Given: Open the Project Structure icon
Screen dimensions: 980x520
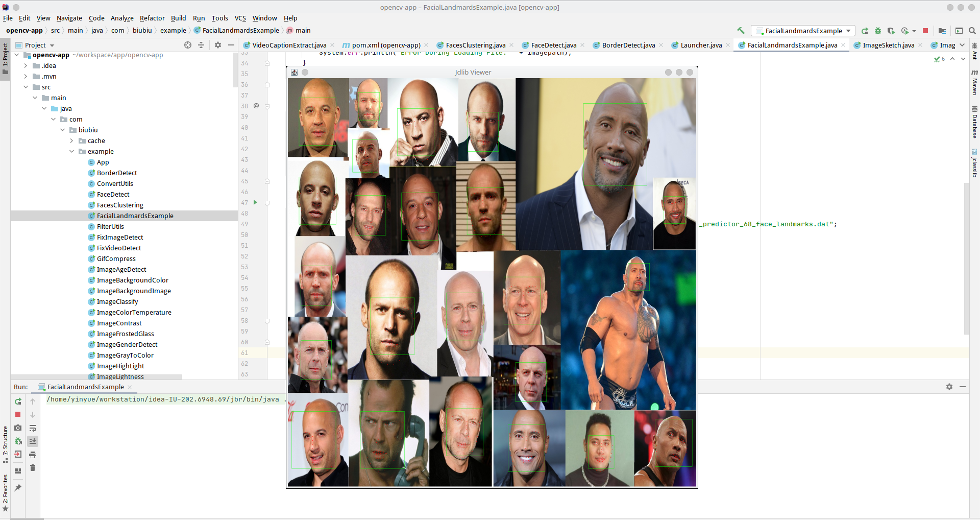Looking at the screenshot, I should [x=942, y=31].
